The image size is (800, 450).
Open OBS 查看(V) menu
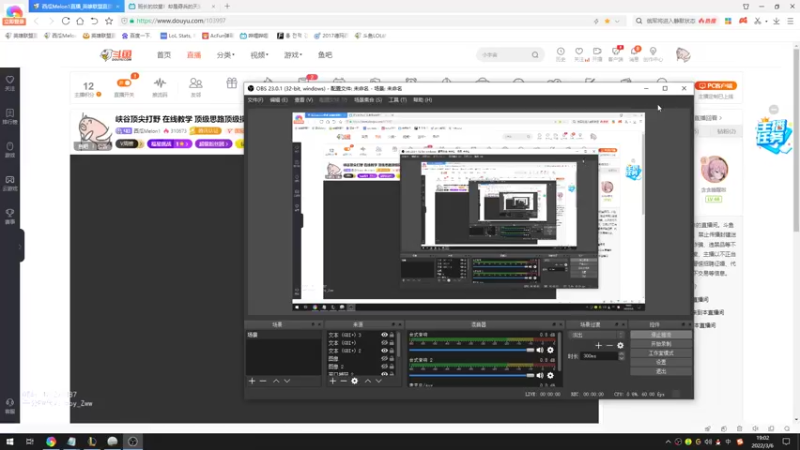304,100
